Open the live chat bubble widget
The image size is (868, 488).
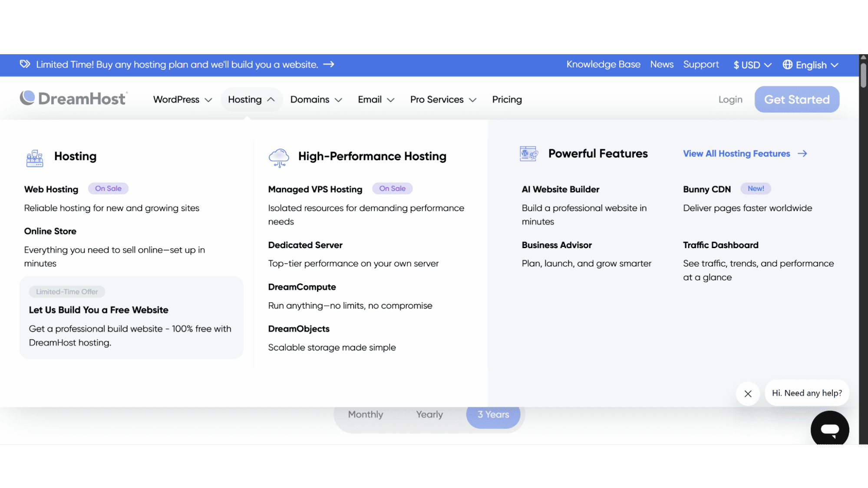point(830,429)
